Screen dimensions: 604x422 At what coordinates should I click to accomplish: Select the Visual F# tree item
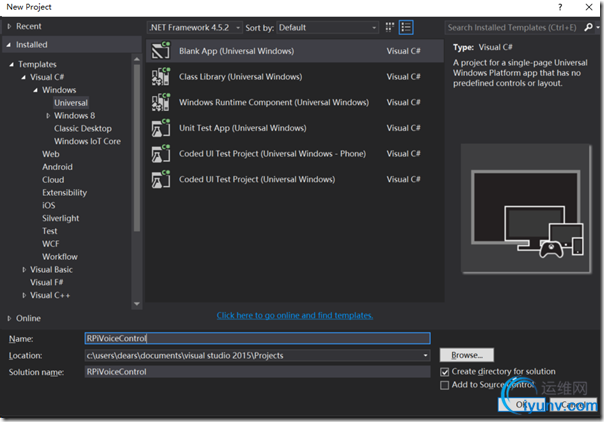[x=47, y=282]
